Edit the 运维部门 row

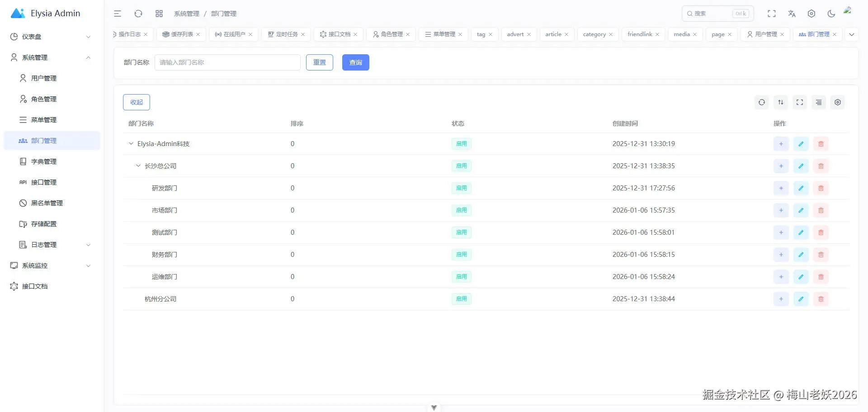point(801,277)
